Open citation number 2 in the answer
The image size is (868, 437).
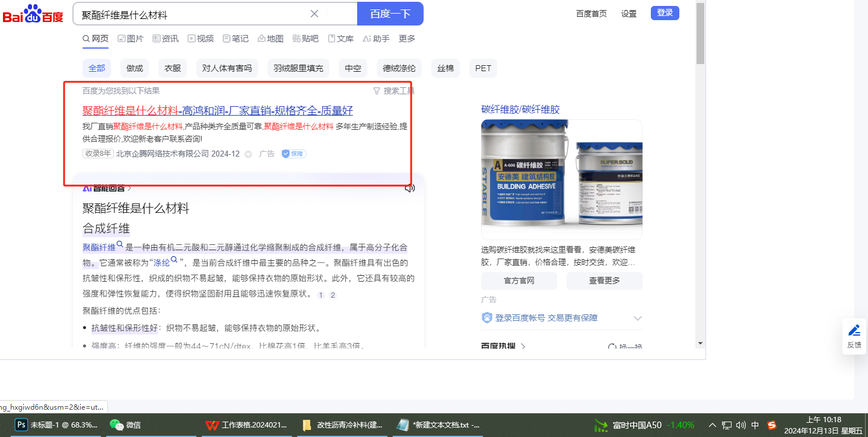333,295
